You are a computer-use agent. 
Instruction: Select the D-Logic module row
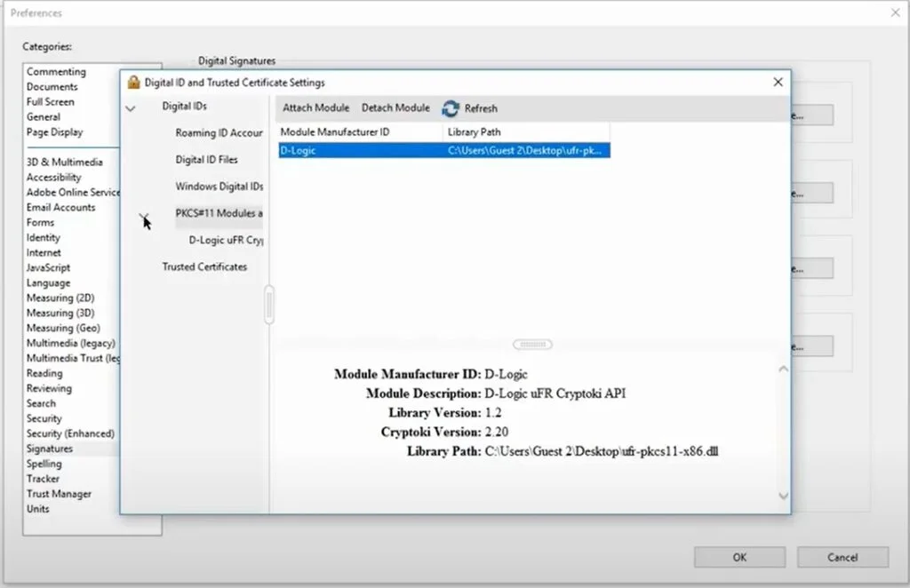point(444,151)
